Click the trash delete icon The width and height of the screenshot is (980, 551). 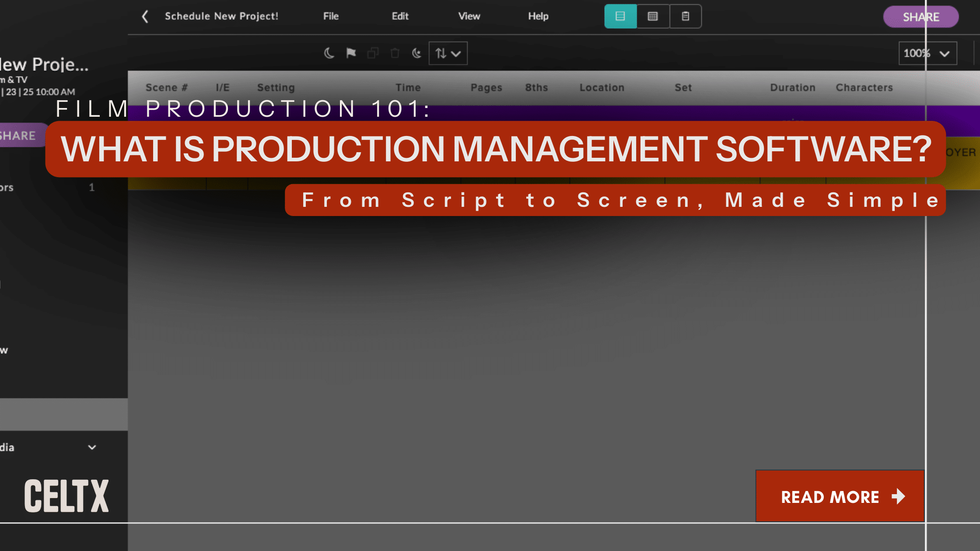point(395,53)
